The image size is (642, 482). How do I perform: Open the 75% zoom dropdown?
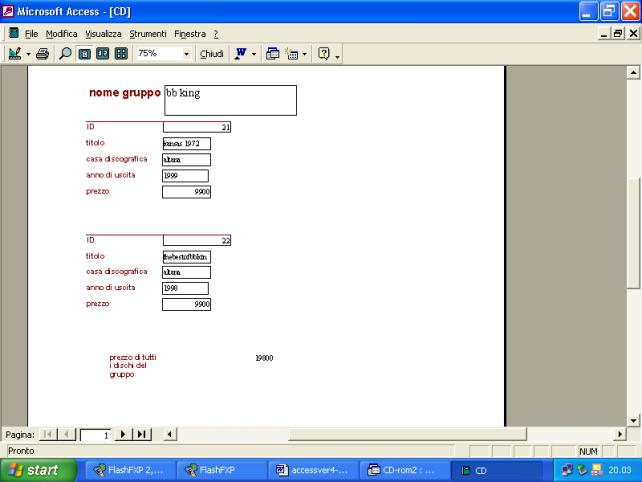(x=186, y=54)
